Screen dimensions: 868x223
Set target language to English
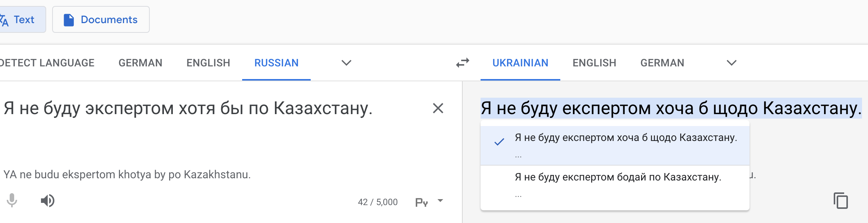click(594, 63)
